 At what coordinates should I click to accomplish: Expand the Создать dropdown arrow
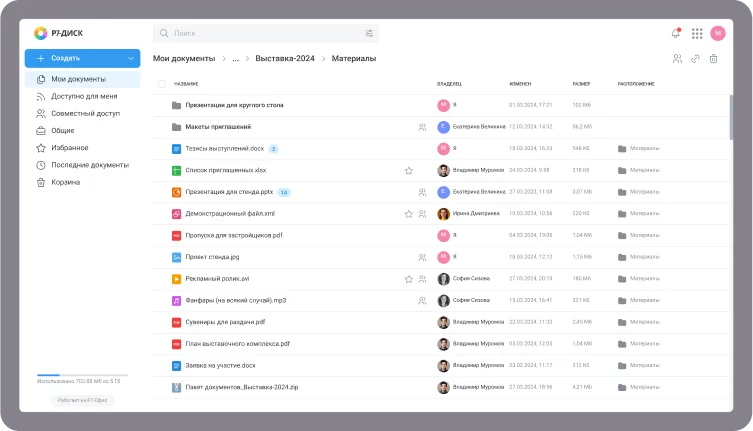coord(131,59)
